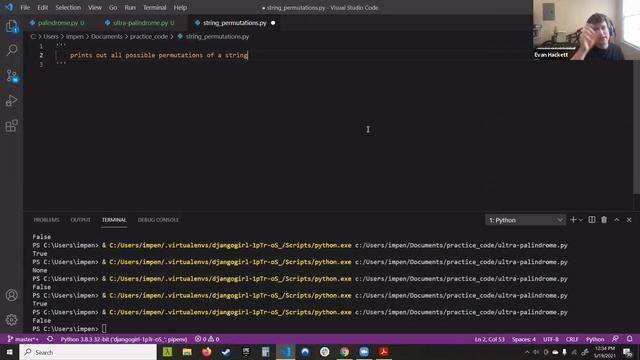This screenshot has height=360, width=640.
Task: Open the Edit menu
Action: click(42, 7)
